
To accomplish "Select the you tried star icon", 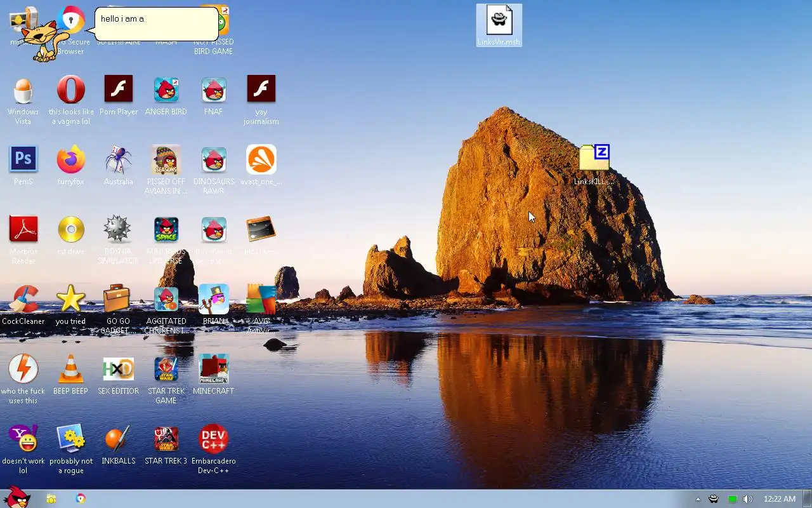I will [x=70, y=299].
